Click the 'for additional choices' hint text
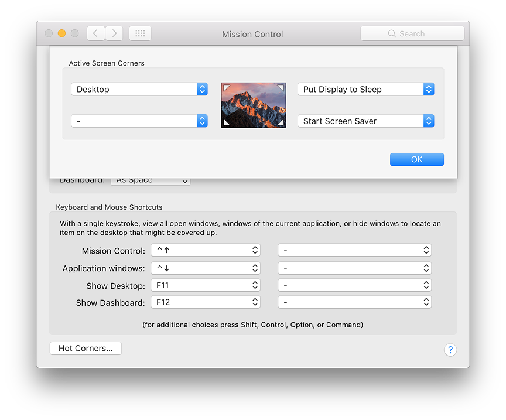This screenshot has width=506, height=420. tap(252, 325)
